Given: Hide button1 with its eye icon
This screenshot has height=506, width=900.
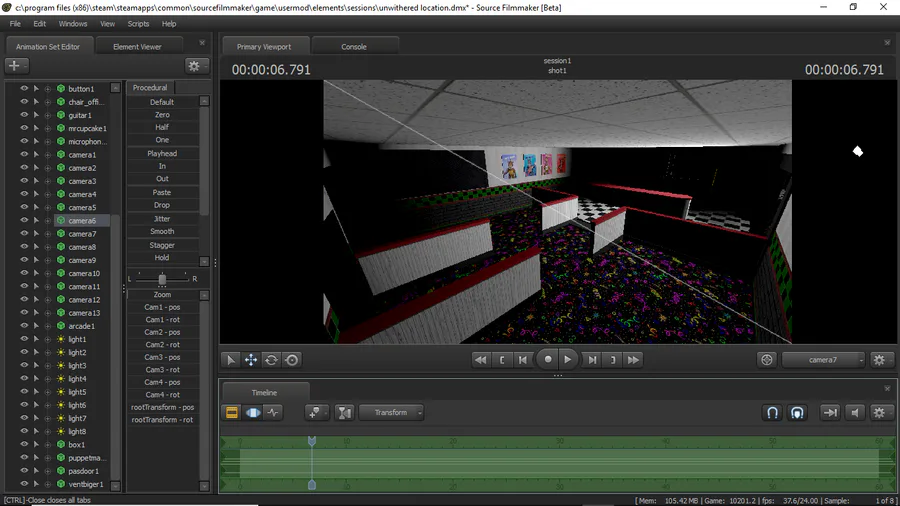Looking at the screenshot, I should click(x=24, y=88).
